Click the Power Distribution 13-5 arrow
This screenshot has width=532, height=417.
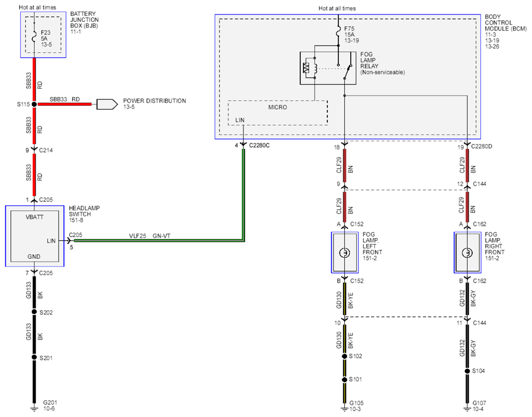pyautogui.click(x=107, y=104)
